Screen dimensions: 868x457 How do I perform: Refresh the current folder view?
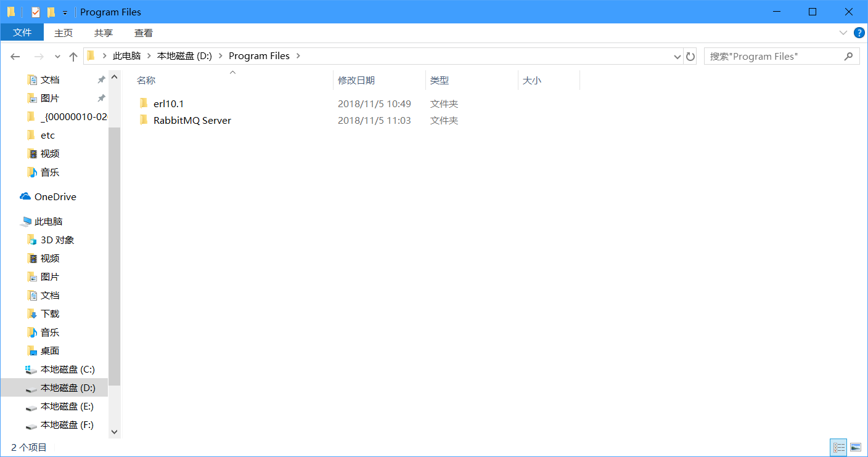point(690,56)
